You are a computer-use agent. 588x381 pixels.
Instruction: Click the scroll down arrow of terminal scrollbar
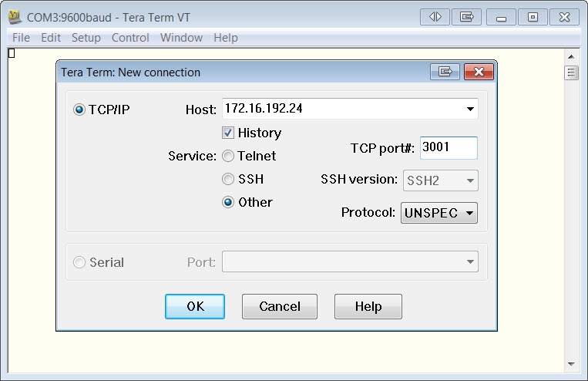[x=571, y=363]
